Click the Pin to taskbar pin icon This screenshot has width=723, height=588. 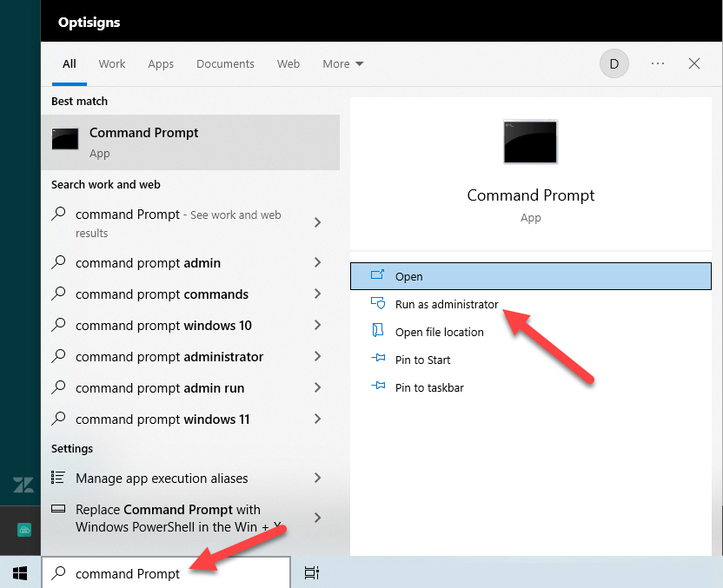[378, 386]
